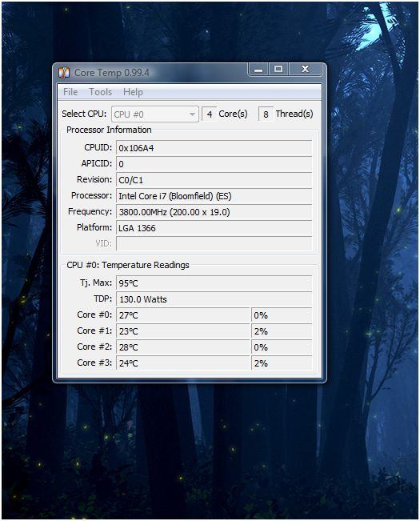The image size is (420, 521).
Task: Click the Tj. Max value 95°C
Action: (214, 283)
